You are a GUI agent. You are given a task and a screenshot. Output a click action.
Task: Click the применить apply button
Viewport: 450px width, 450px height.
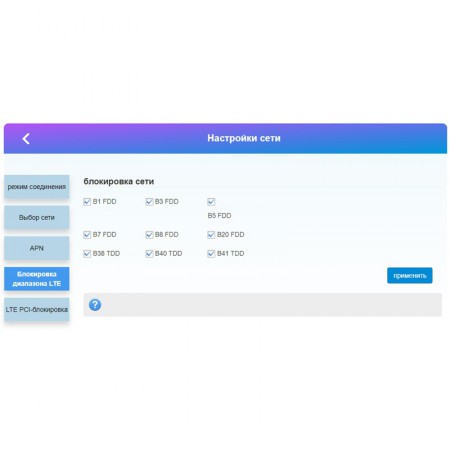[410, 276]
